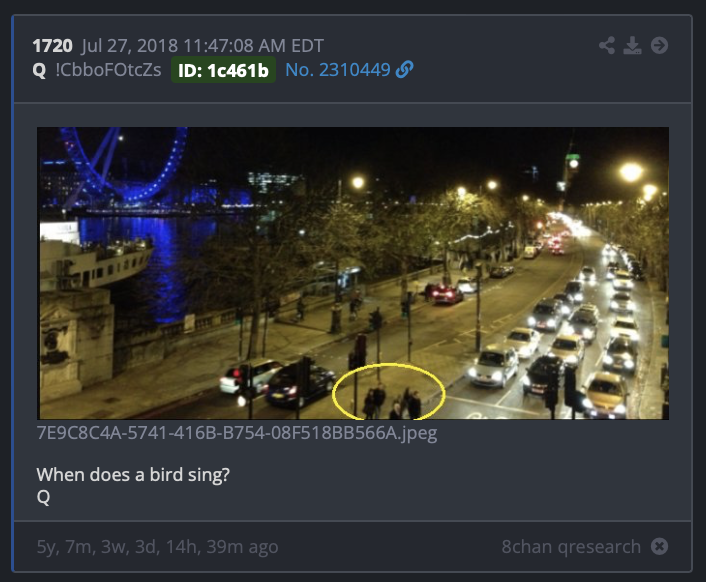
Task: Click the text When does a bird sing?
Action: 133,474
